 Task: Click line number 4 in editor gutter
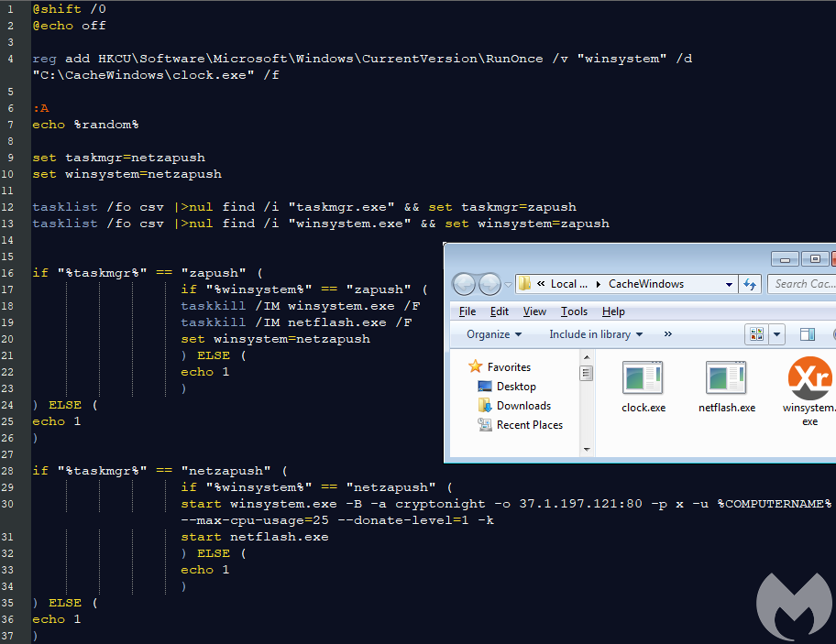pyautogui.click(x=10, y=59)
